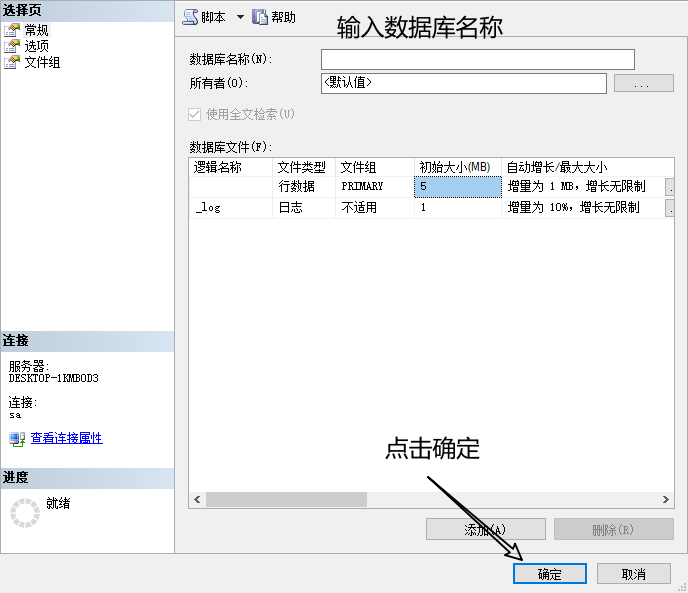Select the PRIMARY filegroup cell
This screenshot has width=688, height=593.
click(x=375, y=187)
